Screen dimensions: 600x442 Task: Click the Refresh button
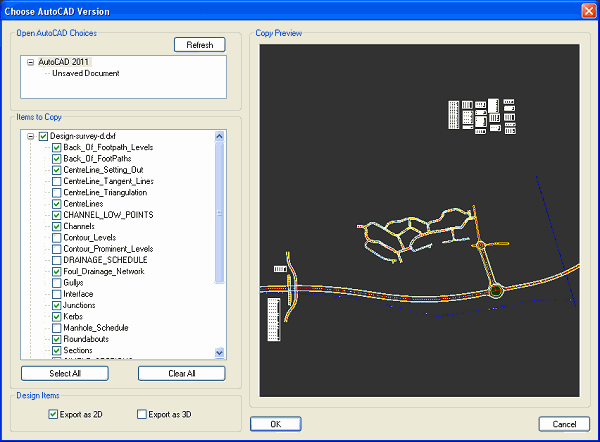click(x=200, y=45)
